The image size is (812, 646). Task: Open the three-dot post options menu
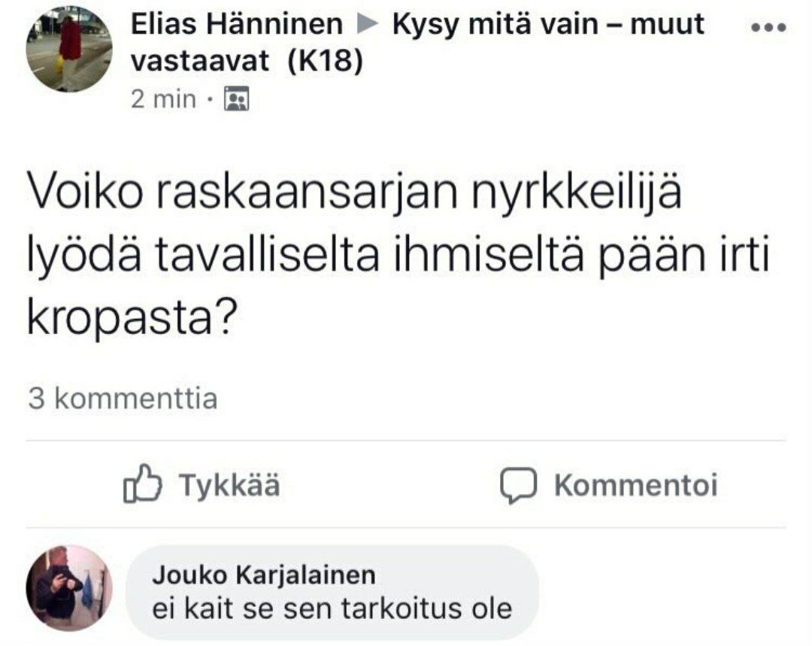click(x=768, y=28)
